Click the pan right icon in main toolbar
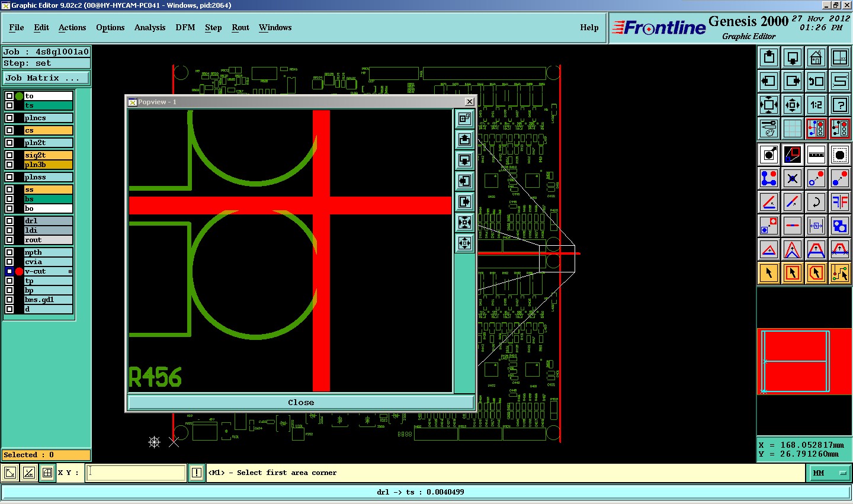853x504 pixels. (x=793, y=81)
